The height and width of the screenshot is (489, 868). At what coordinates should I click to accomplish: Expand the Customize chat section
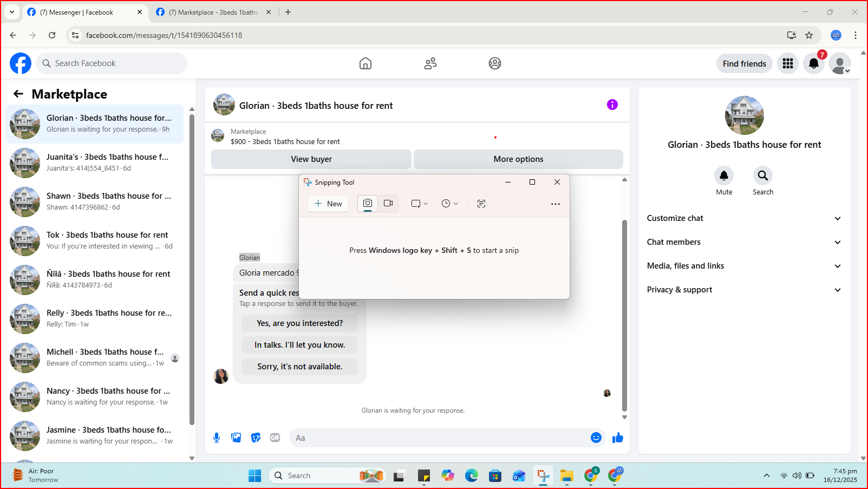[x=744, y=218]
